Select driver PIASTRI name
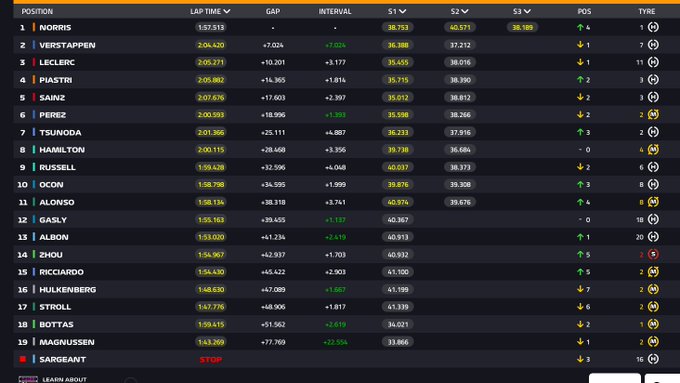 click(x=56, y=80)
